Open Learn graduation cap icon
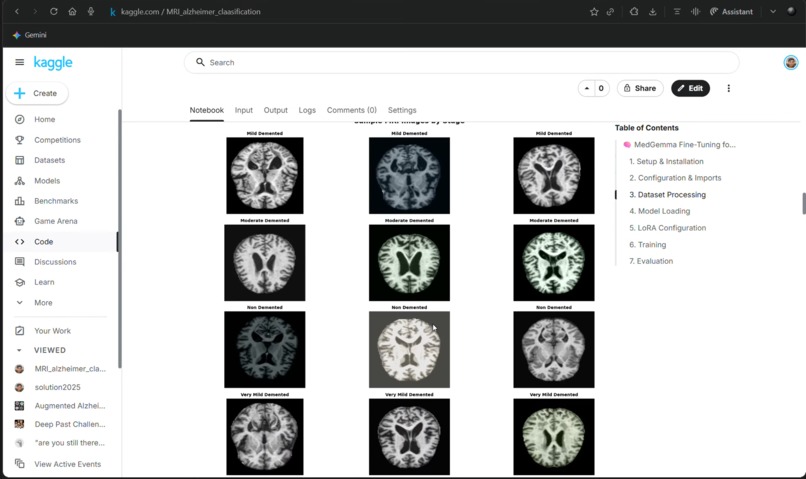Screen dimensions: 806x479 (x=20, y=282)
